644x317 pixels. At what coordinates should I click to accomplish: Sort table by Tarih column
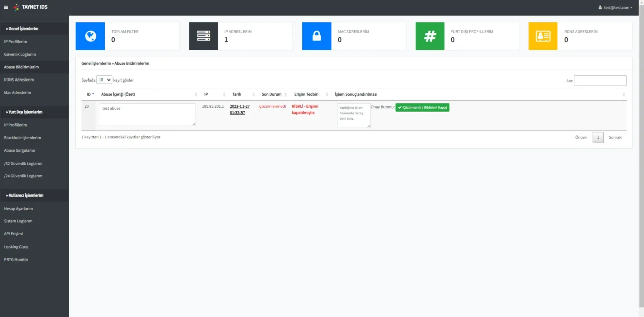[242, 94]
